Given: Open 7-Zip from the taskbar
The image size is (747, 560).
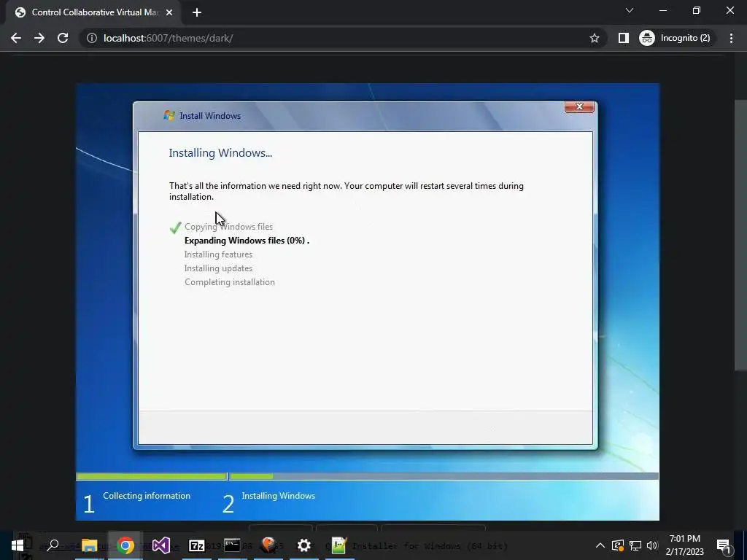Looking at the screenshot, I should (x=197, y=545).
